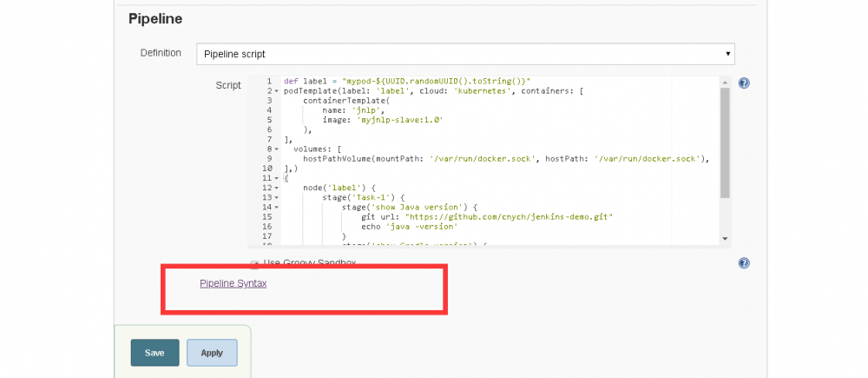Collapse code fold at line 12
This screenshot has height=378, width=868.
coord(276,188)
